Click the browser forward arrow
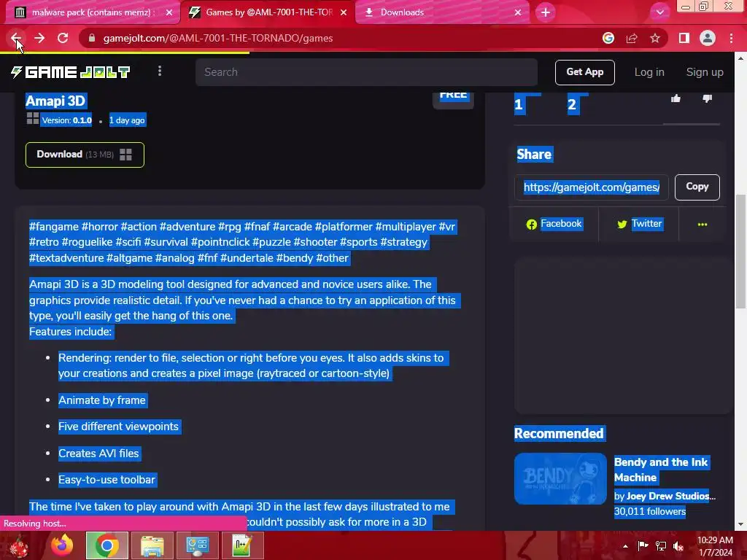This screenshot has width=747, height=560. pos(39,38)
